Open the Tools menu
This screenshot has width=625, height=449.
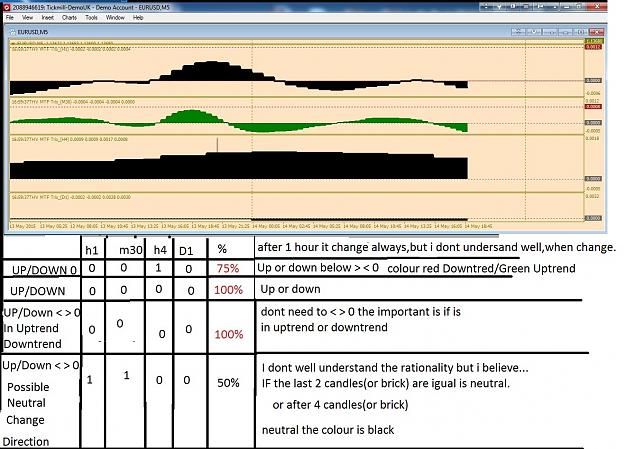91,18
